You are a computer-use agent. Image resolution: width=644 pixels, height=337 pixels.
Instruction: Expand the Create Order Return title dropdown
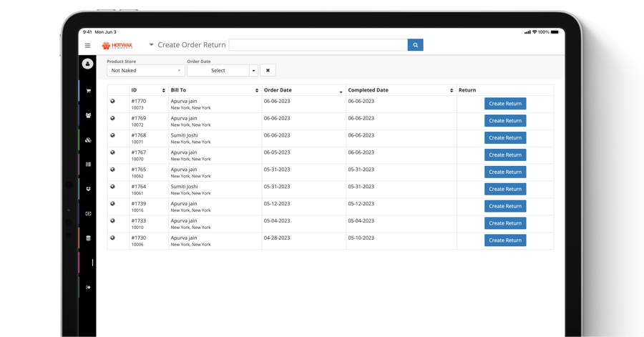tap(151, 45)
